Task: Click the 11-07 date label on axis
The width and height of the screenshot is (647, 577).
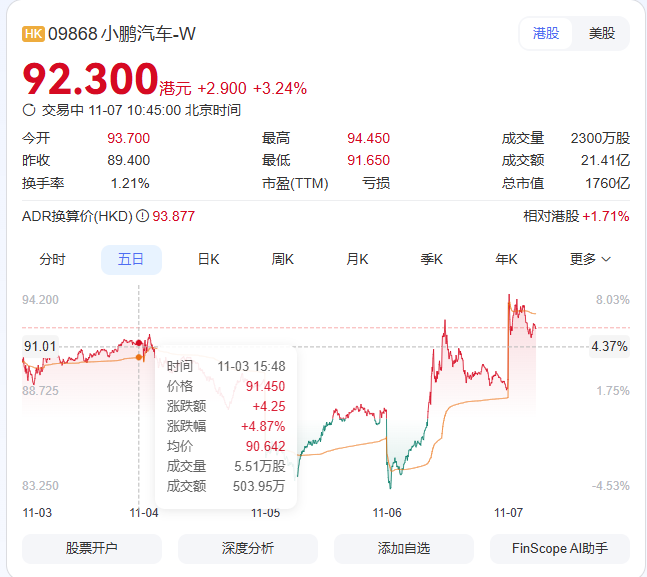Action: pos(508,513)
